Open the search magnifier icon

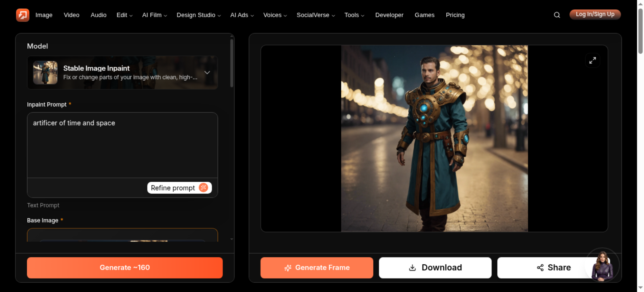557,15
